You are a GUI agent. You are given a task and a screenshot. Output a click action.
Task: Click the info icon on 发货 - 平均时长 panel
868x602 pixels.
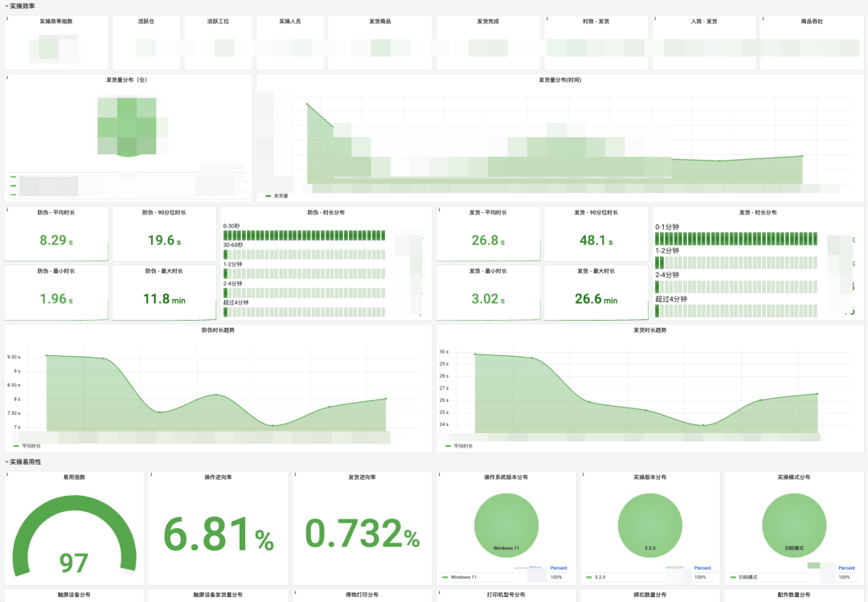pos(439,210)
